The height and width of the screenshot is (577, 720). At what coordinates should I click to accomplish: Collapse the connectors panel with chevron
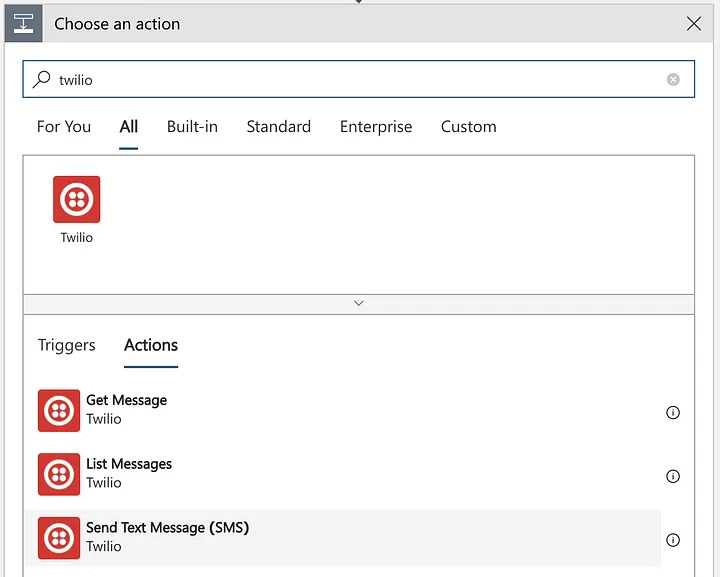pos(359,303)
